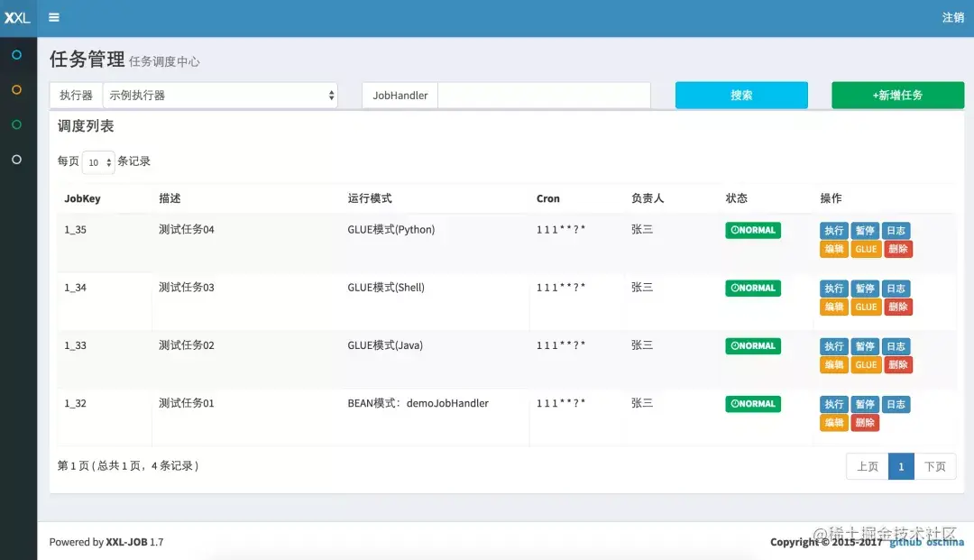Image resolution: width=974 pixels, height=560 pixels.
Task: Open the github footer link
Action: [905, 542]
